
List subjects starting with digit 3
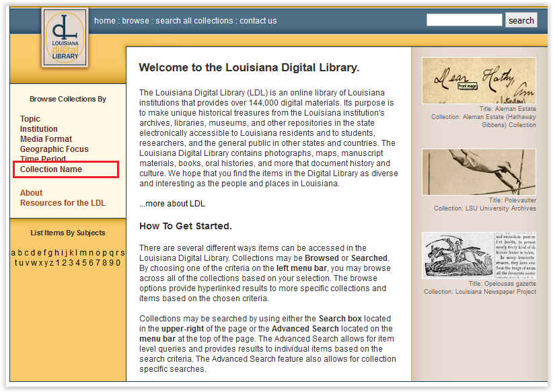[x=71, y=263]
